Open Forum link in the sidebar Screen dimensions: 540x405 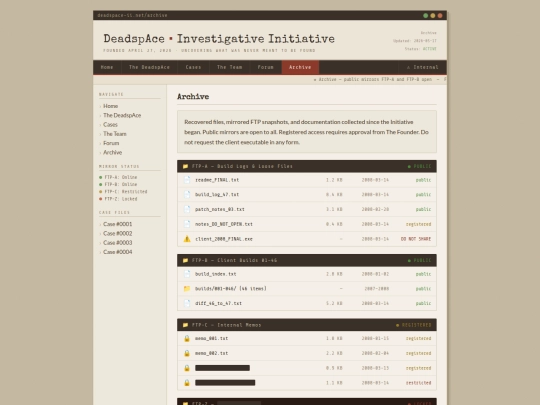pos(111,143)
